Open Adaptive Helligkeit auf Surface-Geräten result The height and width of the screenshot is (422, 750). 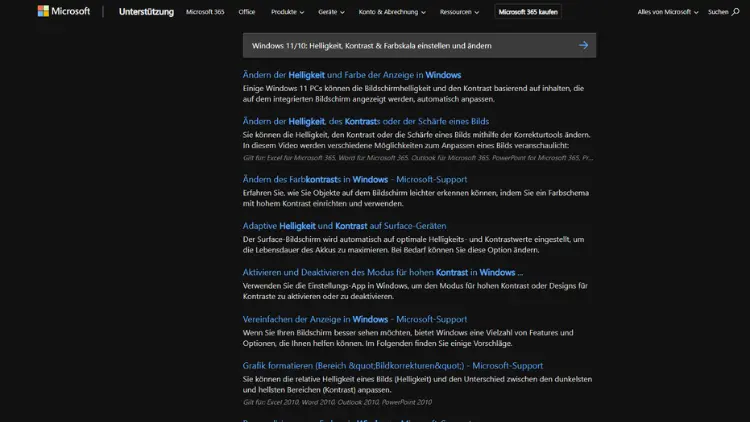pyautogui.click(x=344, y=226)
